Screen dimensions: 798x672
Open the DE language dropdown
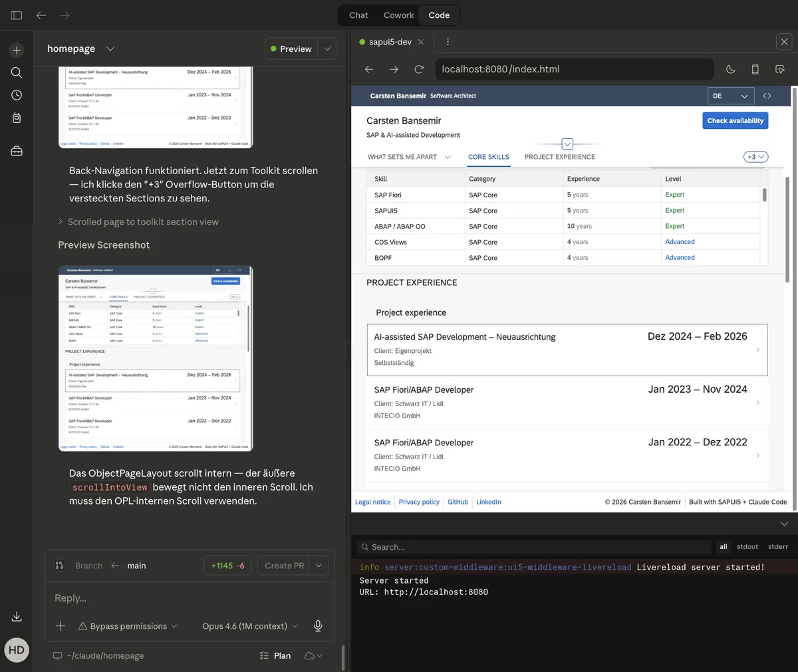coord(730,96)
